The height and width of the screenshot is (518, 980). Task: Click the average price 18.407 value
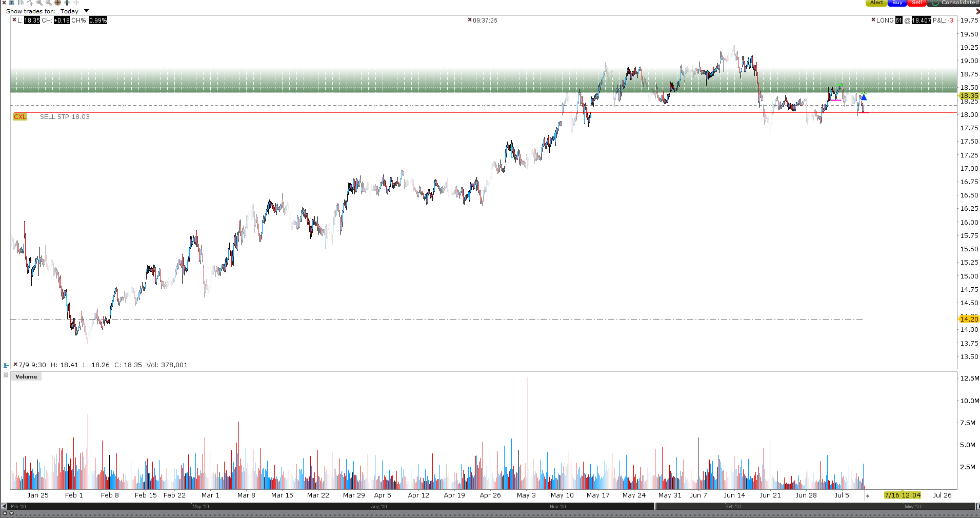[x=921, y=20]
